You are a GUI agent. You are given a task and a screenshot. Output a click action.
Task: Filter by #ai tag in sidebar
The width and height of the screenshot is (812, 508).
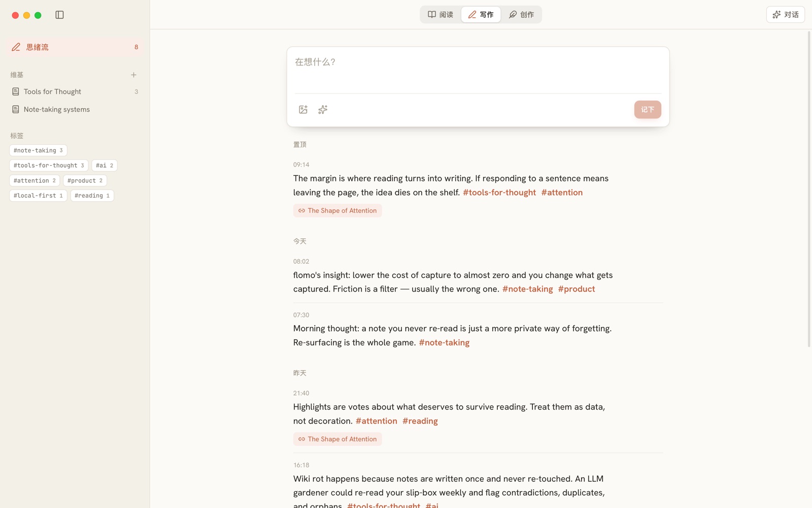(105, 166)
